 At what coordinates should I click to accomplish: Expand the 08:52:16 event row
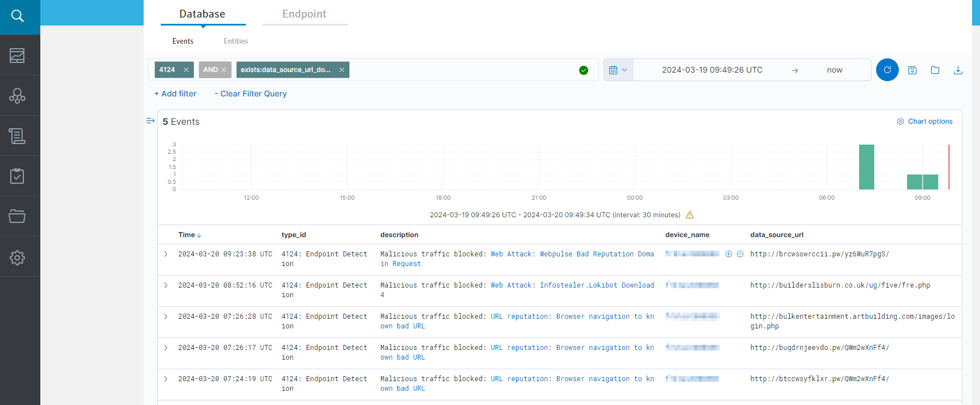[x=166, y=285]
